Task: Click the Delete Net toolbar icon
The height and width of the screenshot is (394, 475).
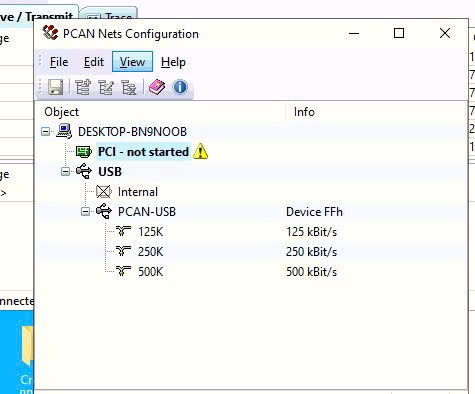Action: [129, 87]
